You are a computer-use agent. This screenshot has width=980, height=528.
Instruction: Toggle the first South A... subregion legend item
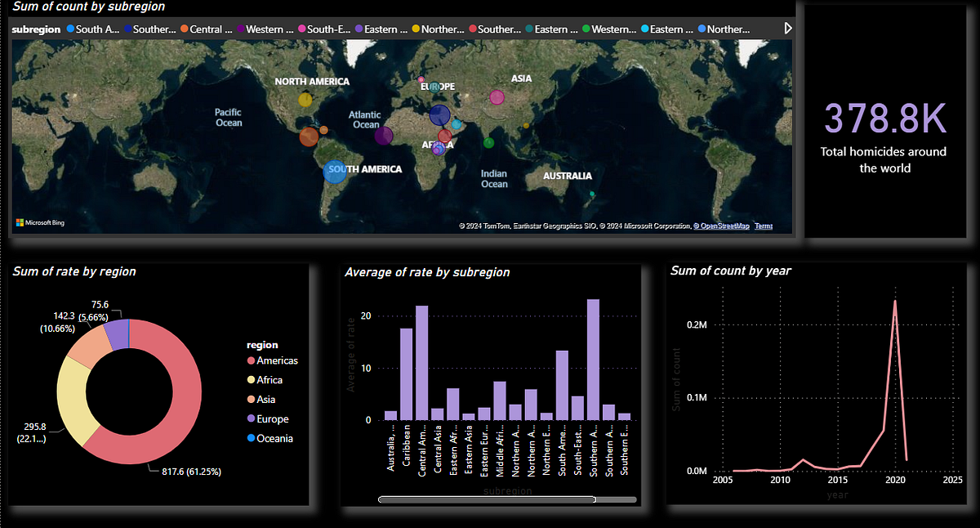click(90, 28)
